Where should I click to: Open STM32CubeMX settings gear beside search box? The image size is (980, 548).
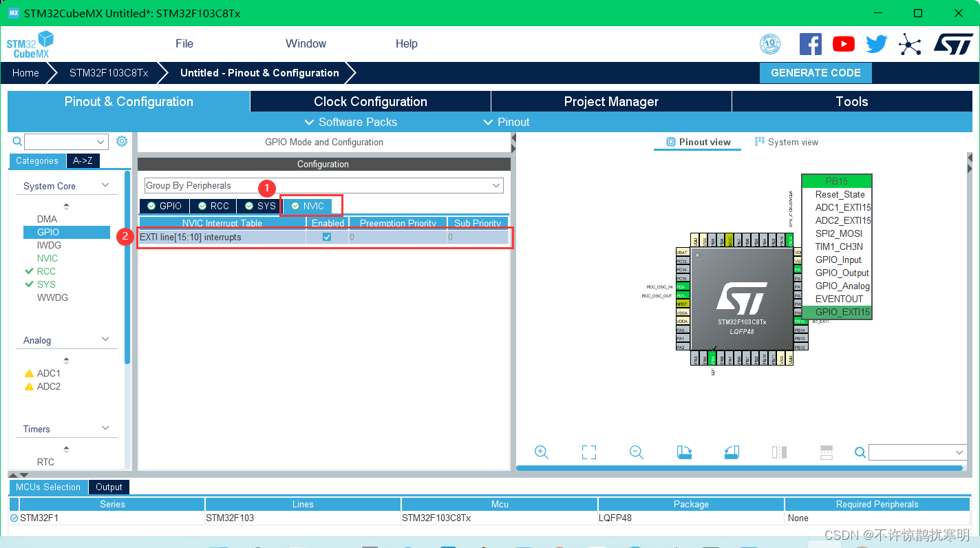coord(122,140)
